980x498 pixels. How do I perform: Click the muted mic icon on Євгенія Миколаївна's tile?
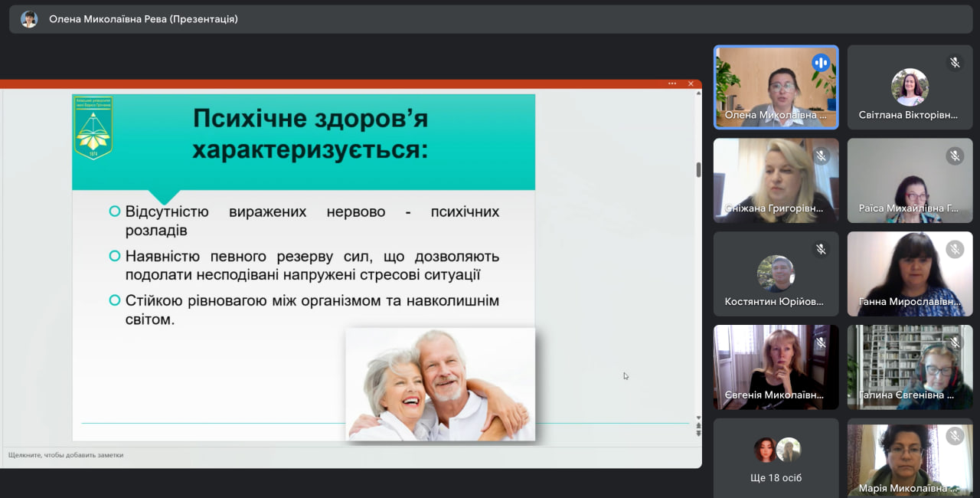pyautogui.click(x=821, y=342)
